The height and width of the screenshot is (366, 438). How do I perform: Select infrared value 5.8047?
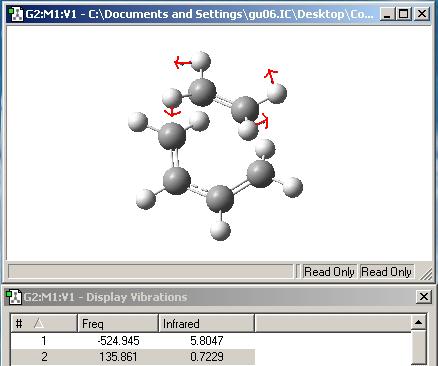coord(207,341)
